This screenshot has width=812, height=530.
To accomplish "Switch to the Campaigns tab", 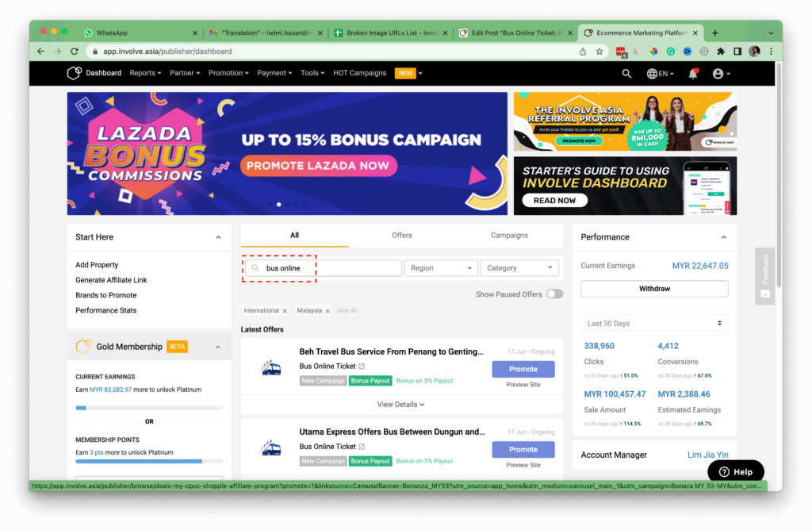I will pyautogui.click(x=509, y=235).
